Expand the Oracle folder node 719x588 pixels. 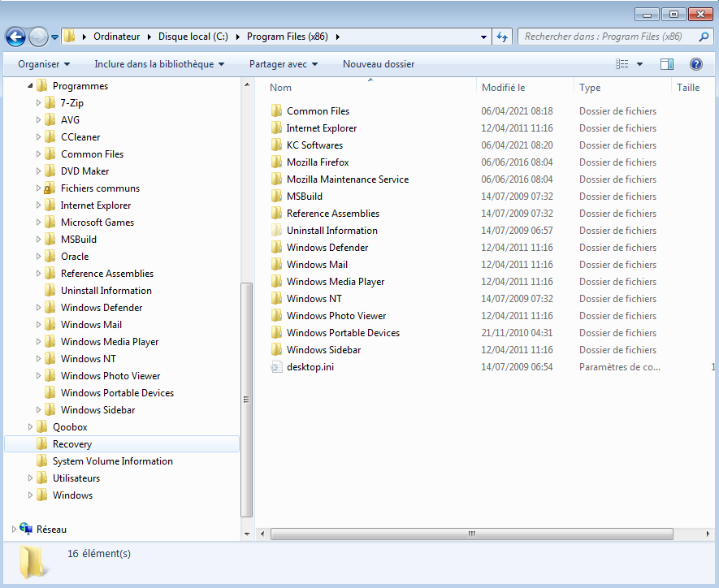point(38,256)
